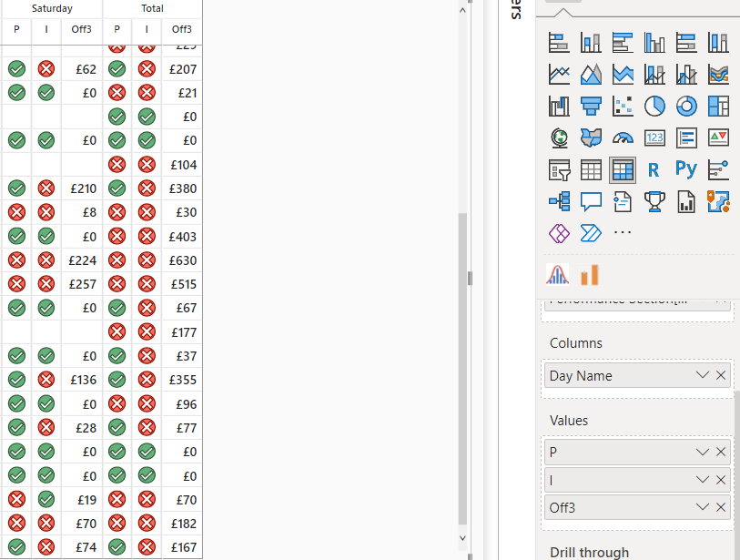This screenshot has height=560, width=740.
Task: Remove the Off3 field from Values
Action: coord(721,507)
